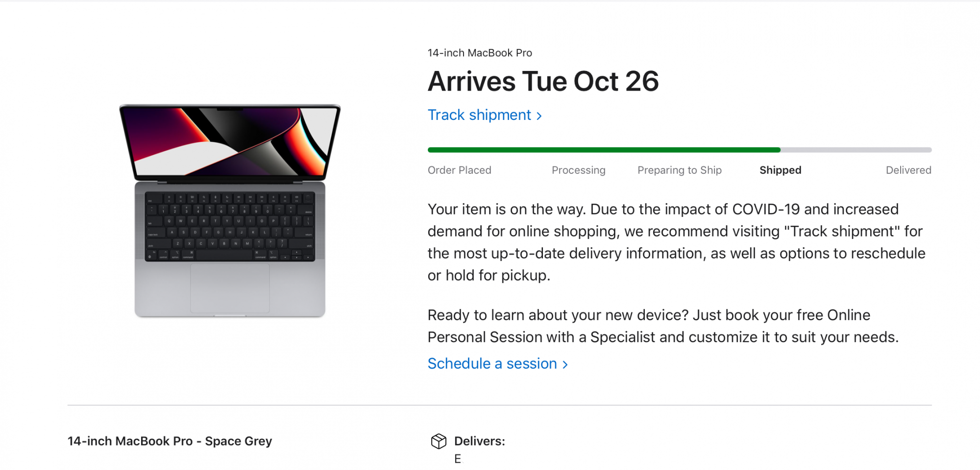980x470 pixels.
Task: Click the 14-inch MacBook Pro - Space Grey title
Action: 170,441
